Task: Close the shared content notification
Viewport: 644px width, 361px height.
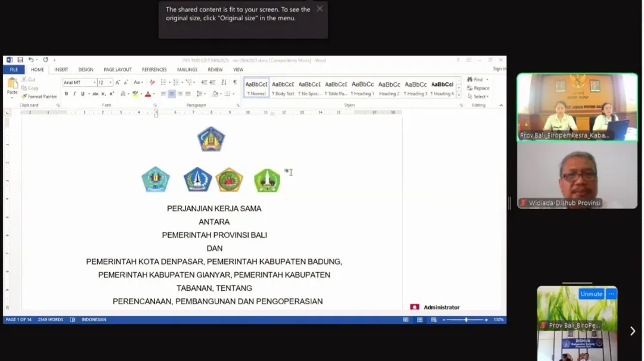Action: (320, 8)
